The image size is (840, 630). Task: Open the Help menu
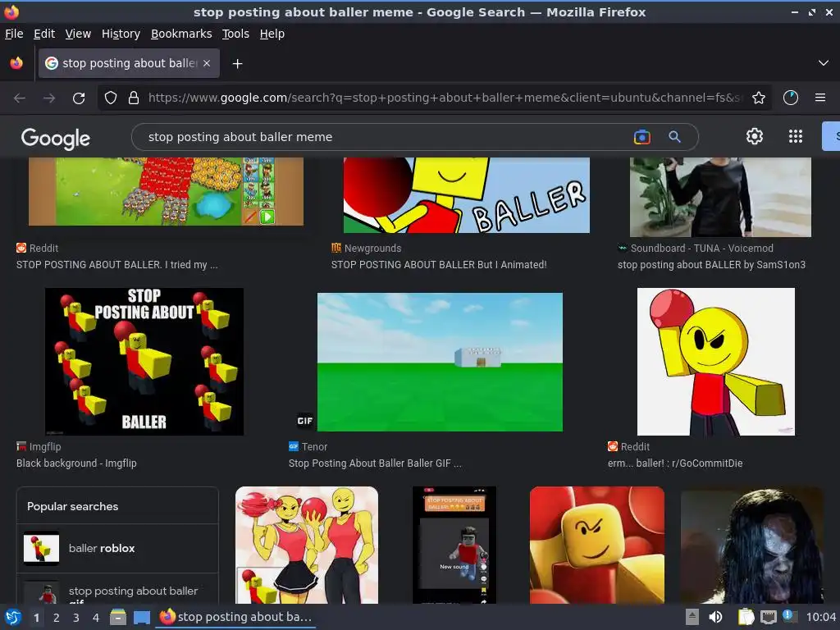[272, 34]
